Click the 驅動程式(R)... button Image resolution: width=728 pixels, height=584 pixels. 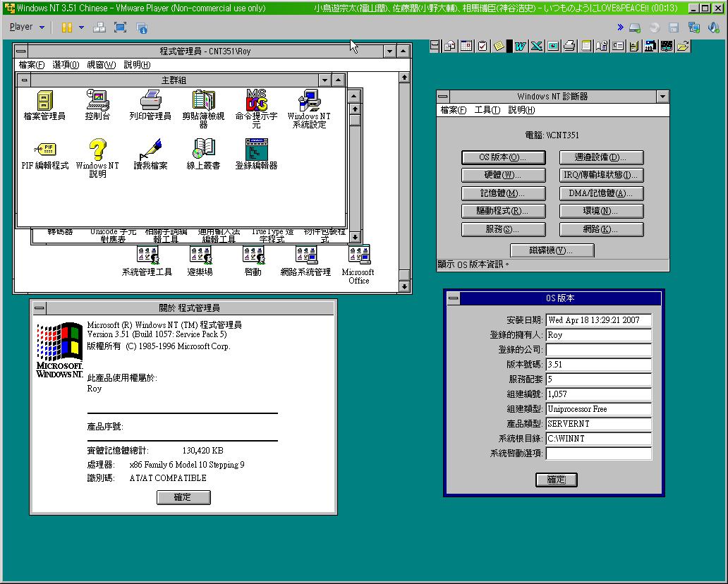(503, 211)
